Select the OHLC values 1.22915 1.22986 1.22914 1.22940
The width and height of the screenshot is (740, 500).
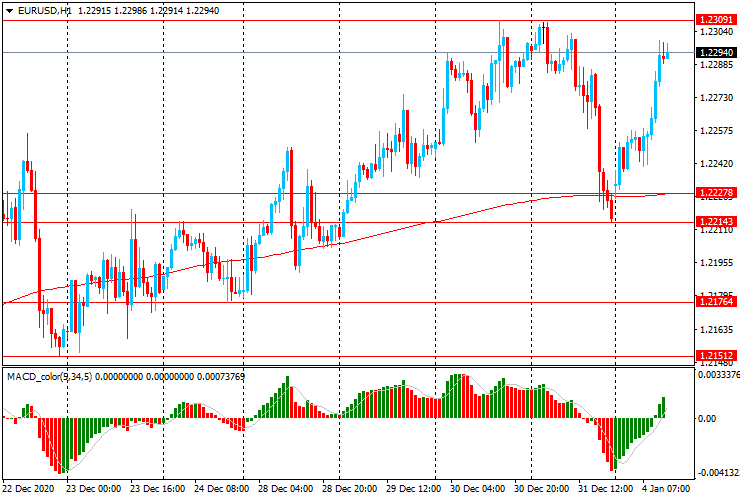pyautogui.click(x=149, y=11)
